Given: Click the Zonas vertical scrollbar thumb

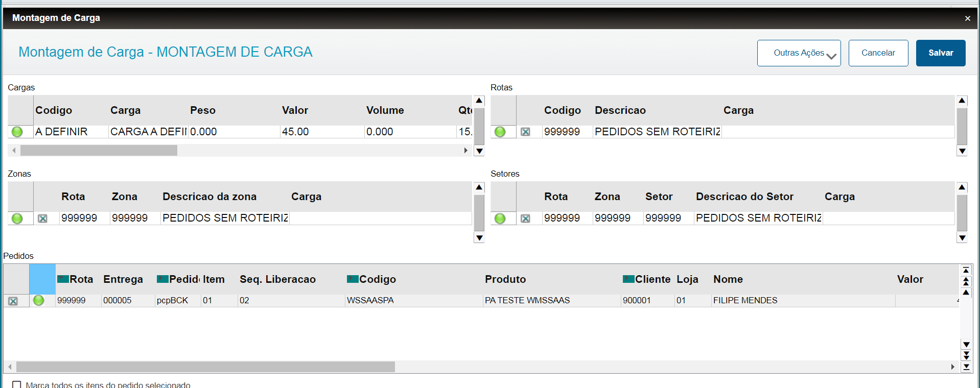Looking at the screenshot, I should [479, 212].
